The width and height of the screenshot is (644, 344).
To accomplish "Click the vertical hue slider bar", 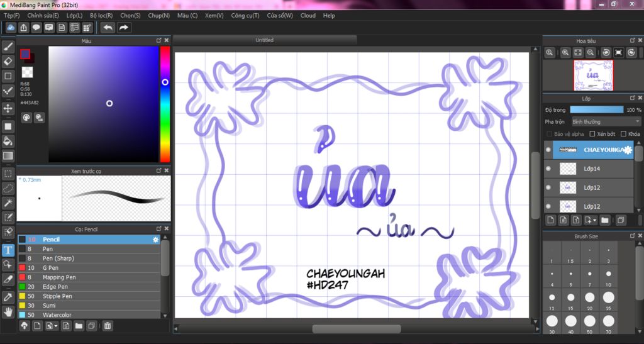I will tap(165, 104).
